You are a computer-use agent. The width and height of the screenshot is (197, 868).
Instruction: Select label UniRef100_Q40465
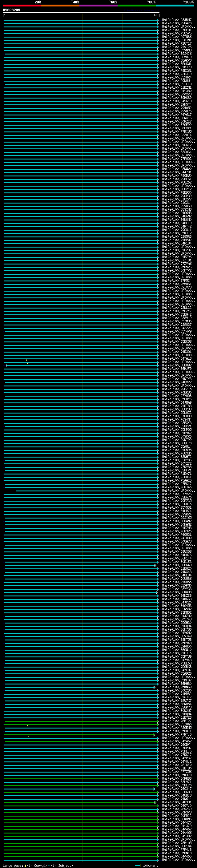[177, 856]
